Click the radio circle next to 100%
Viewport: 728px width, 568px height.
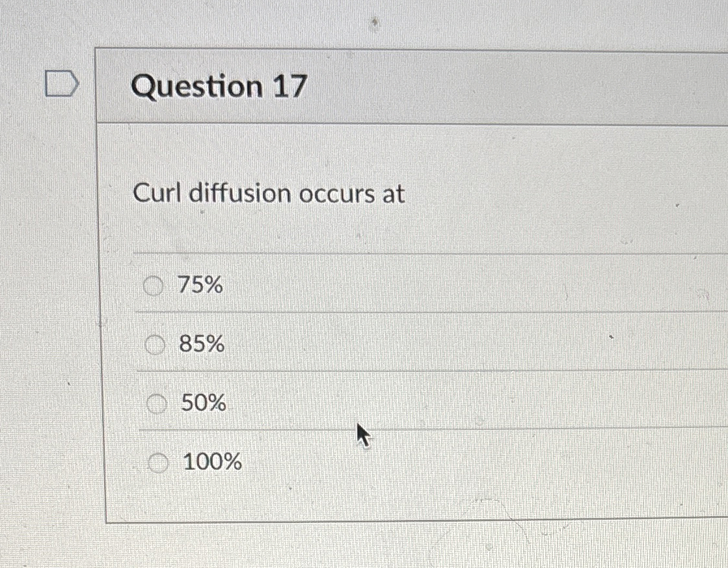tap(157, 463)
